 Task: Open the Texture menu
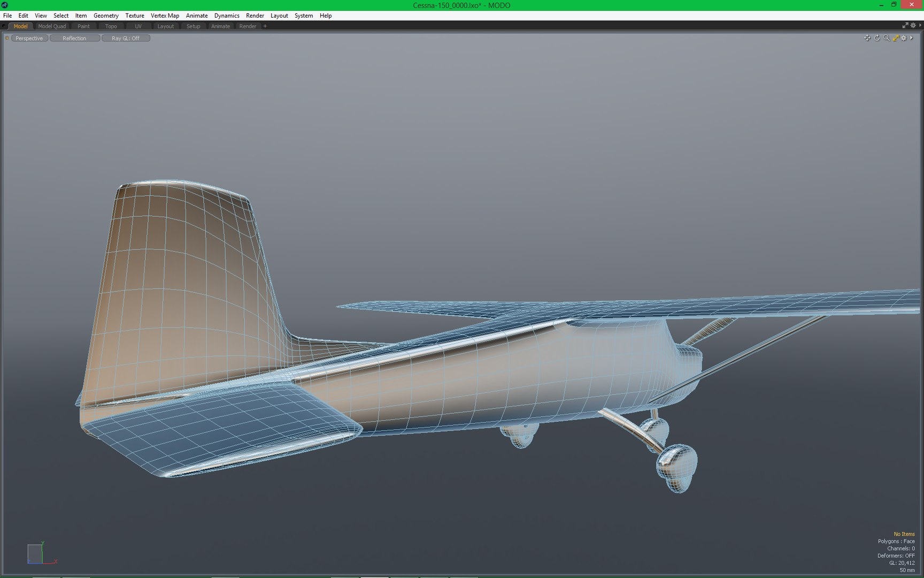click(135, 16)
